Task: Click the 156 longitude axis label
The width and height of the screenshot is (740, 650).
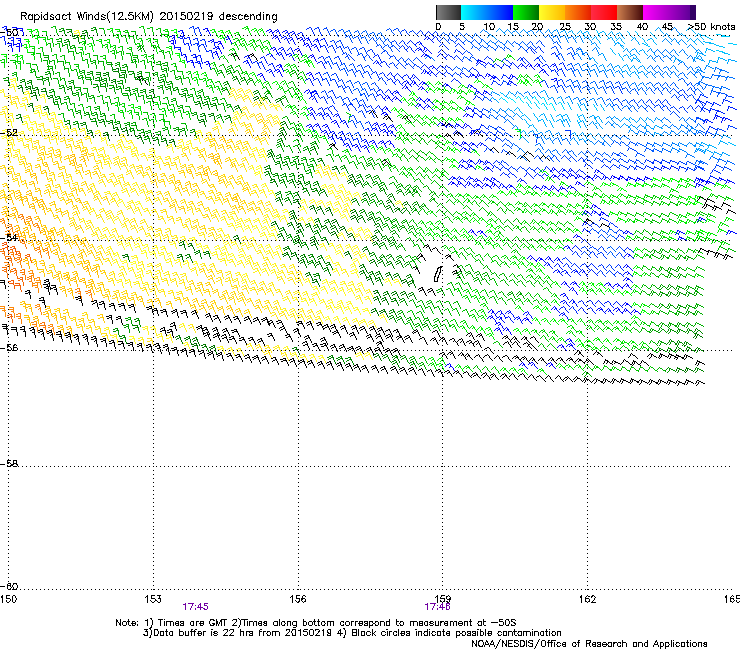Action: pyautogui.click(x=298, y=599)
